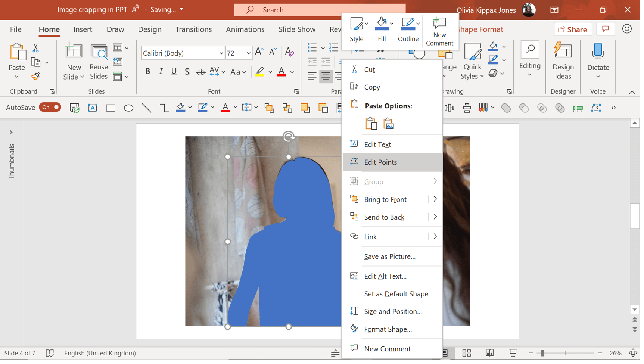The image size is (644, 364).
Task: Toggle Italic formatting
Action: tap(162, 72)
